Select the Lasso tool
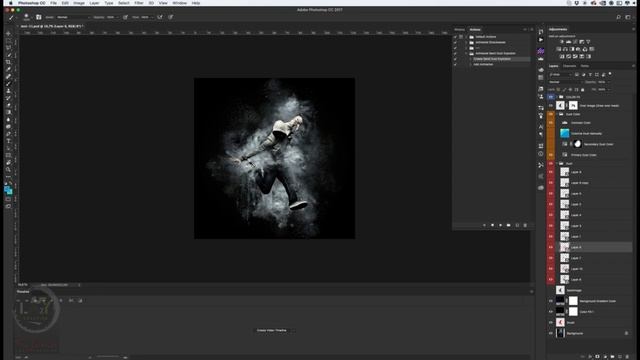Viewport: 640px width, 360px height. (x=8, y=48)
